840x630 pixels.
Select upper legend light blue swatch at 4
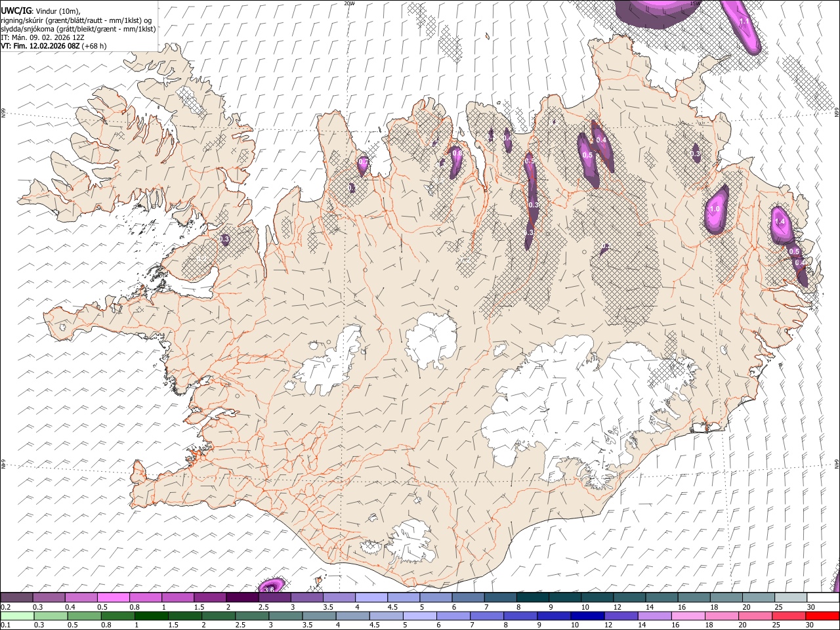[x=371, y=597]
